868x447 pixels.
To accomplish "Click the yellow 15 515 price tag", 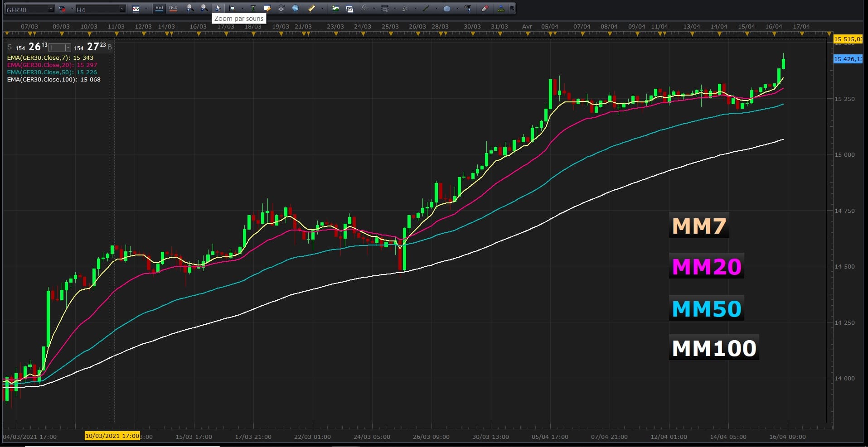I will 848,39.
